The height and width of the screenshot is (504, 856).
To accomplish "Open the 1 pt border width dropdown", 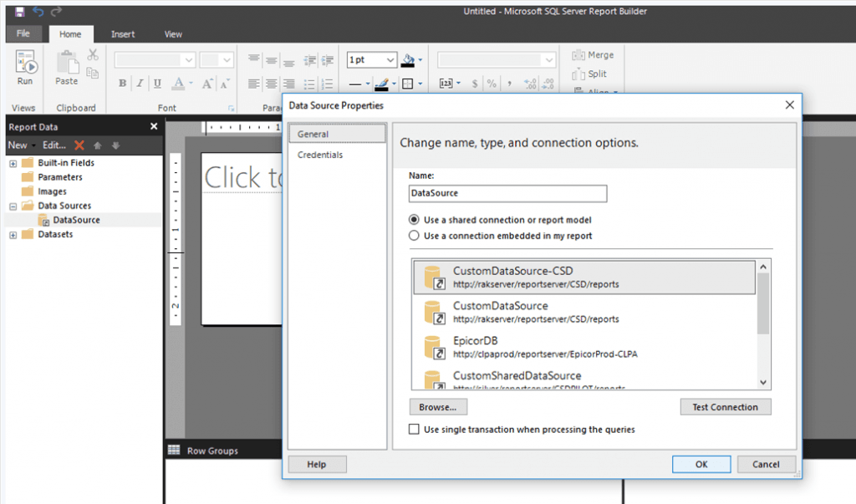I will (390, 60).
